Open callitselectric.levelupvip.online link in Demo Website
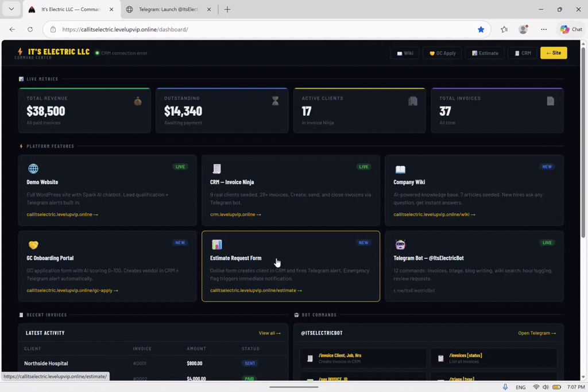The height and width of the screenshot is (392, 588). click(x=62, y=214)
